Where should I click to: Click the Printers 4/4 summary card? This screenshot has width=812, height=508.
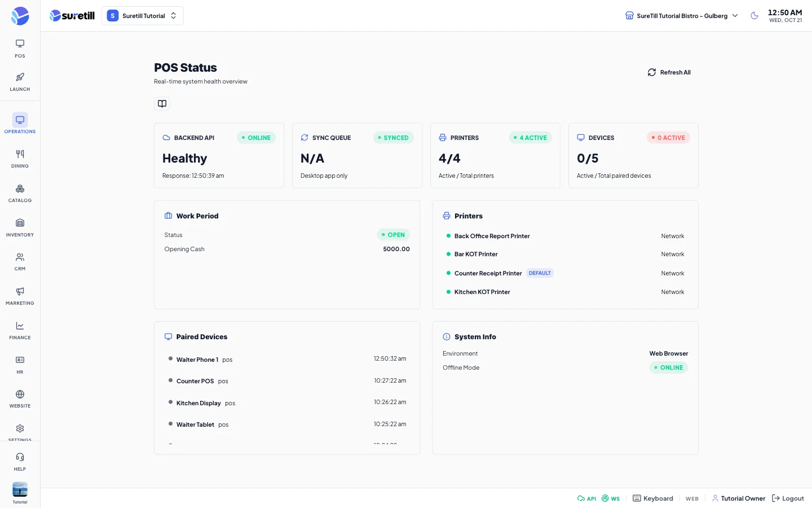pos(495,156)
